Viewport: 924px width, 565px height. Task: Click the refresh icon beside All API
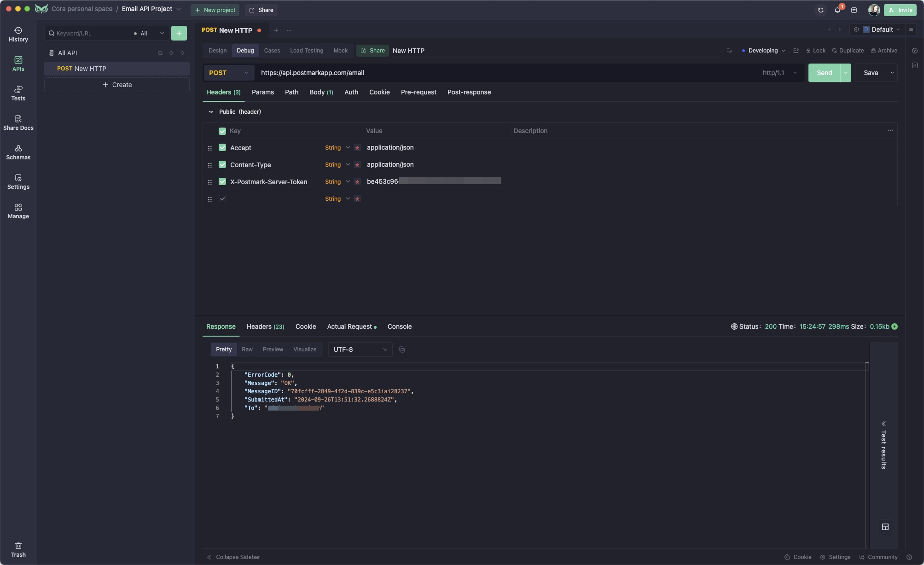click(160, 53)
